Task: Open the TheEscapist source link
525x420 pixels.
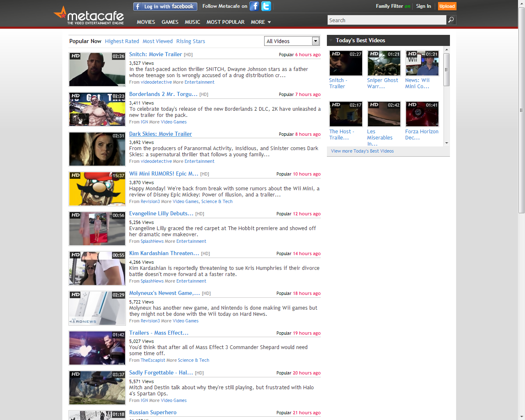Action: 153,360
